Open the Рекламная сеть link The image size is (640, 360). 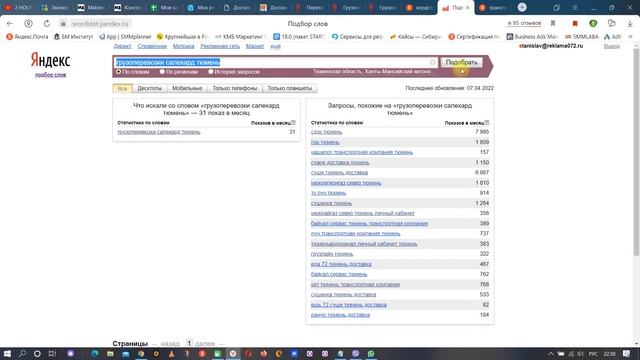click(x=220, y=46)
